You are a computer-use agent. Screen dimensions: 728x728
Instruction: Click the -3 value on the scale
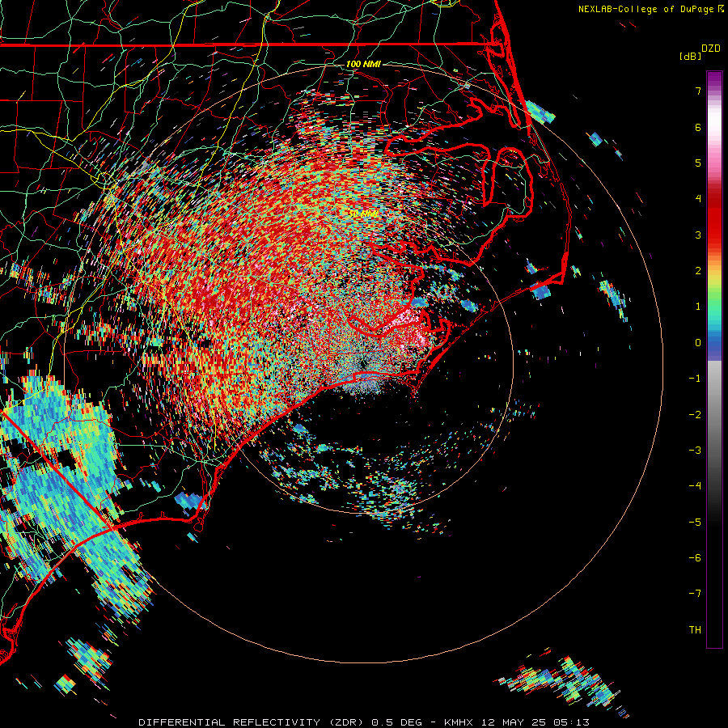[695, 451]
